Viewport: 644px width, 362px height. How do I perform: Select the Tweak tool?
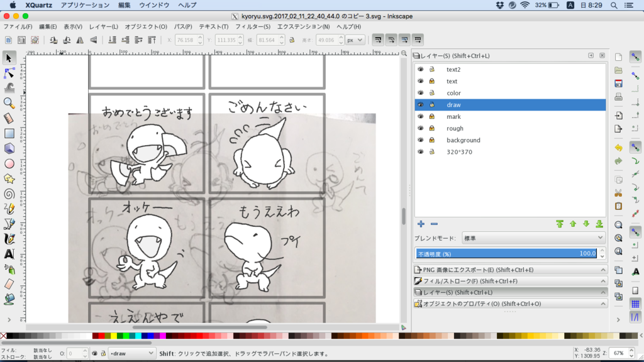tap(9, 88)
